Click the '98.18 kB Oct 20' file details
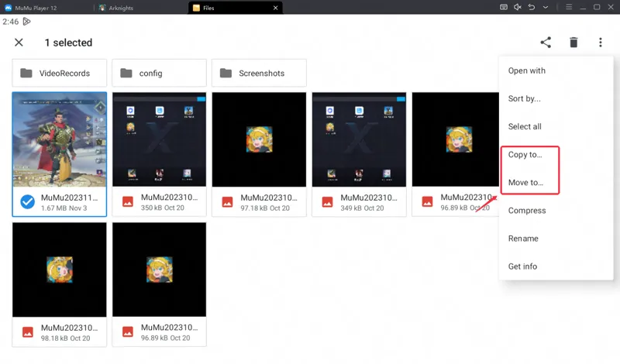The image size is (620, 364). point(66,338)
